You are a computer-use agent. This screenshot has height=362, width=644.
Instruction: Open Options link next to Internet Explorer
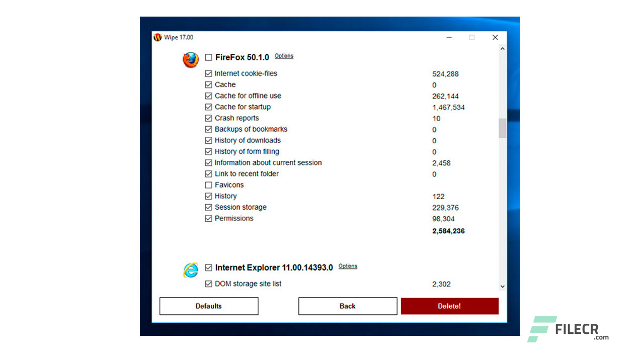348,266
